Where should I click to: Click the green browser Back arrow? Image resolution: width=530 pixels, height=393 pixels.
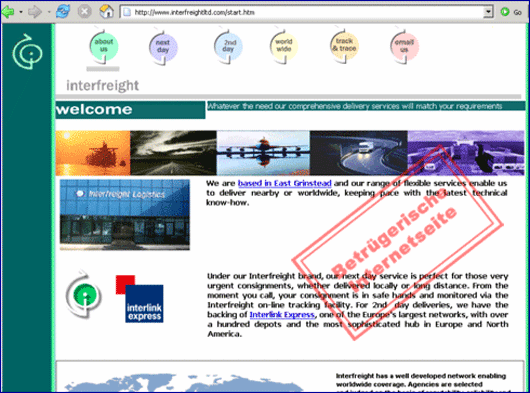(x=7, y=12)
